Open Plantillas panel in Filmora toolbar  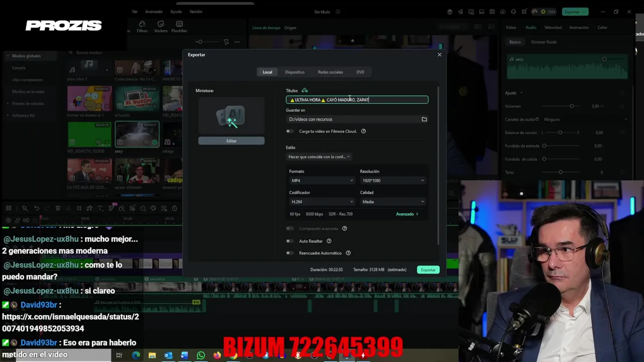pyautogui.click(x=179, y=27)
